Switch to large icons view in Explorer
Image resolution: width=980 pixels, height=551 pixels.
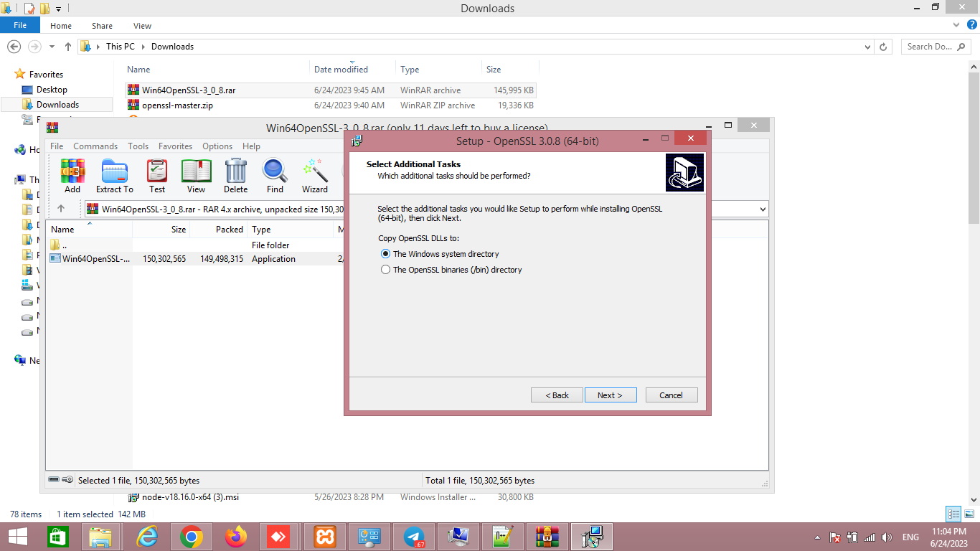(x=969, y=514)
